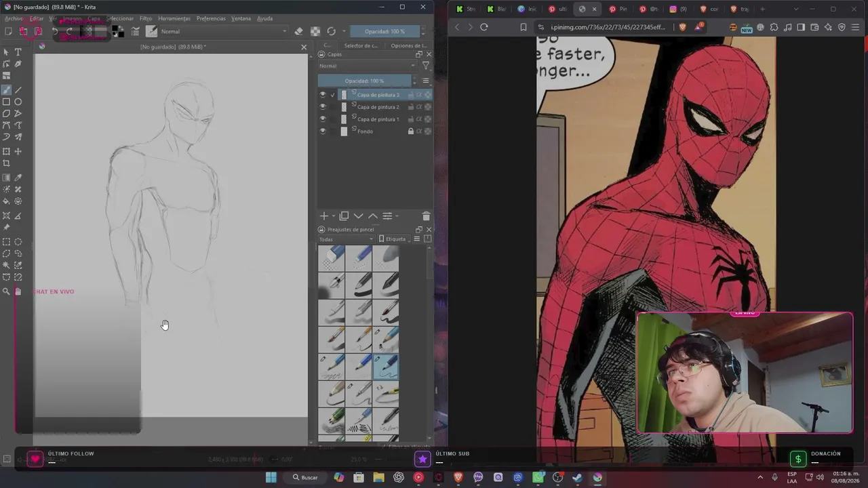Click the foreground/background color swatch
This screenshot has height=488, width=868.
tap(118, 31)
